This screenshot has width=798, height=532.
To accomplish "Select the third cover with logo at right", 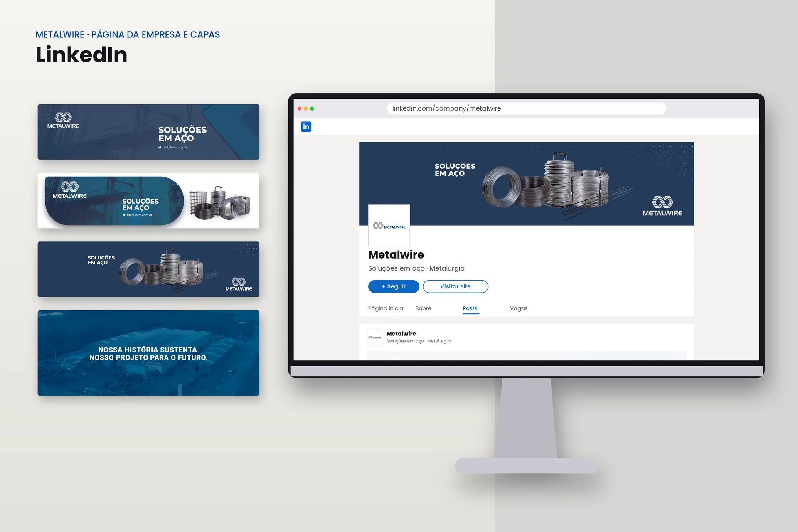I will pos(148,269).
